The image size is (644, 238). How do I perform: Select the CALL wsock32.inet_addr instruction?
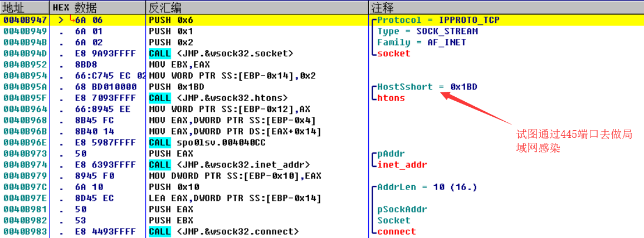point(230,165)
